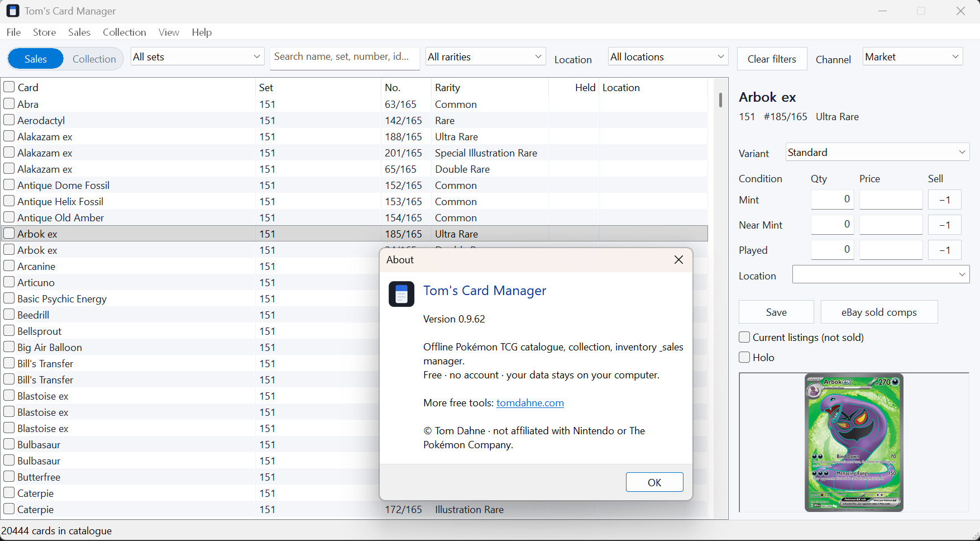Image resolution: width=980 pixels, height=541 pixels.
Task: Click the eBay sold comps button
Action: click(879, 312)
